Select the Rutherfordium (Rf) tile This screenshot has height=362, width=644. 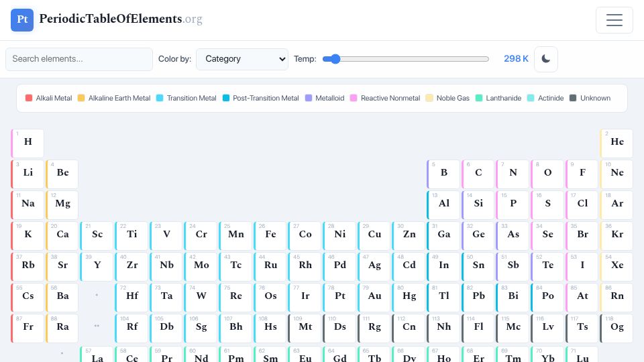click(x=131, y=328)
